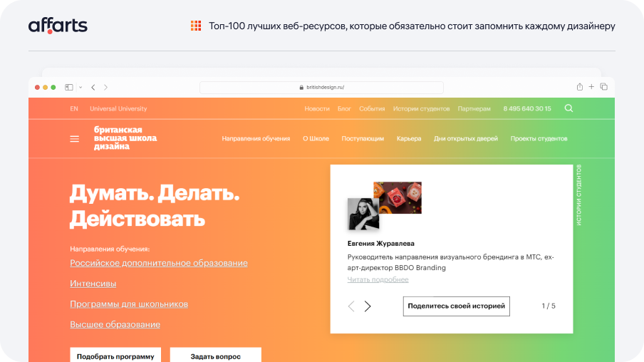The image size is (644, 362).
Task: Click Евгения Журавлева's portrait thumbnail
Action: (x=363, y=214)
